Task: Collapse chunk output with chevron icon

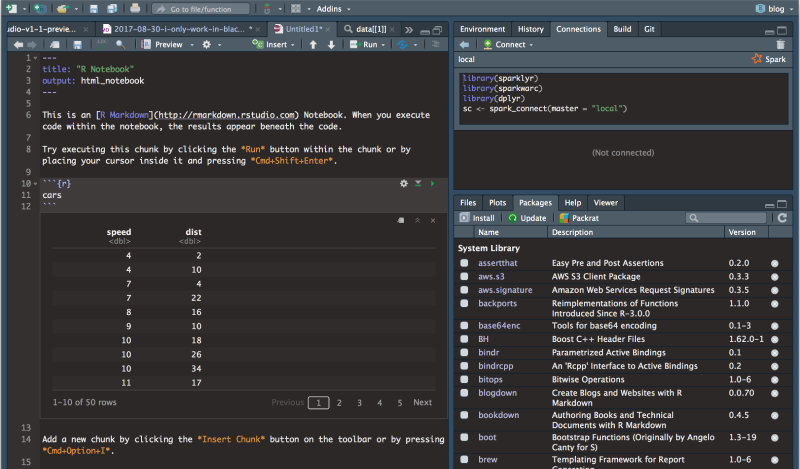Action: (x=417, y=220)
